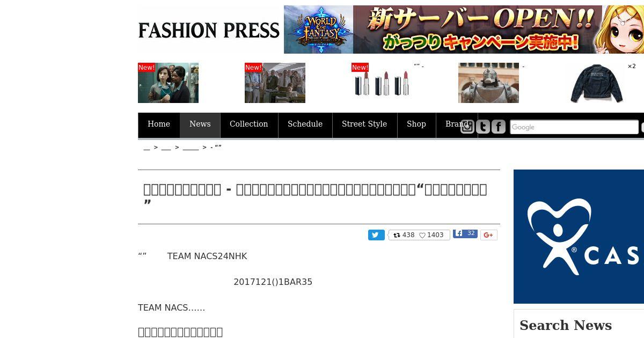Click the FASHION PRESS logo

pyautogui.click(x=209, y=31)
